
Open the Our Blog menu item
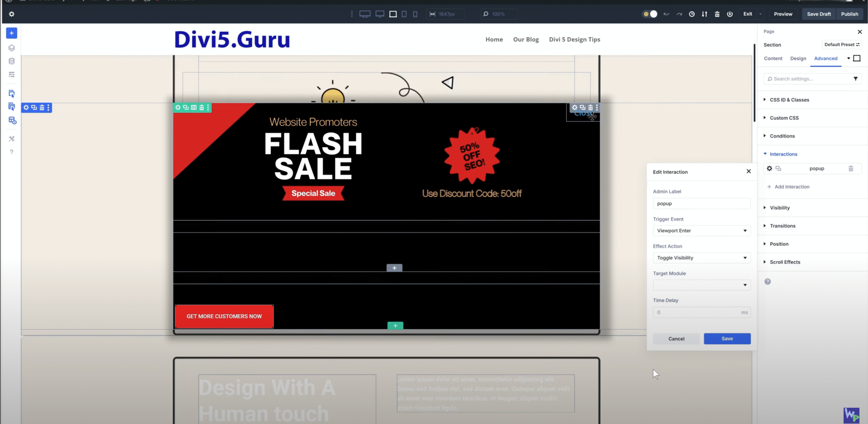(x=526, y=39)
